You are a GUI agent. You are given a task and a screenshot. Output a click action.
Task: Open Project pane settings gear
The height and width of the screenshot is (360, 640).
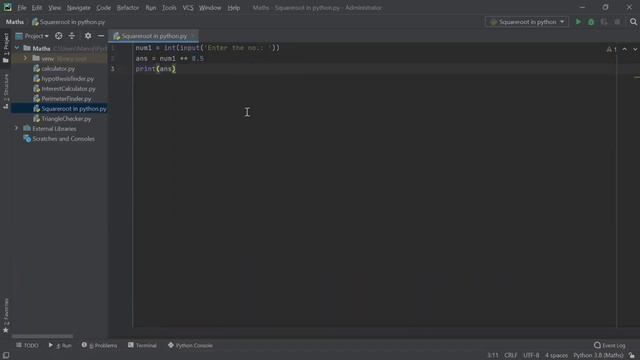pos(88,36)
